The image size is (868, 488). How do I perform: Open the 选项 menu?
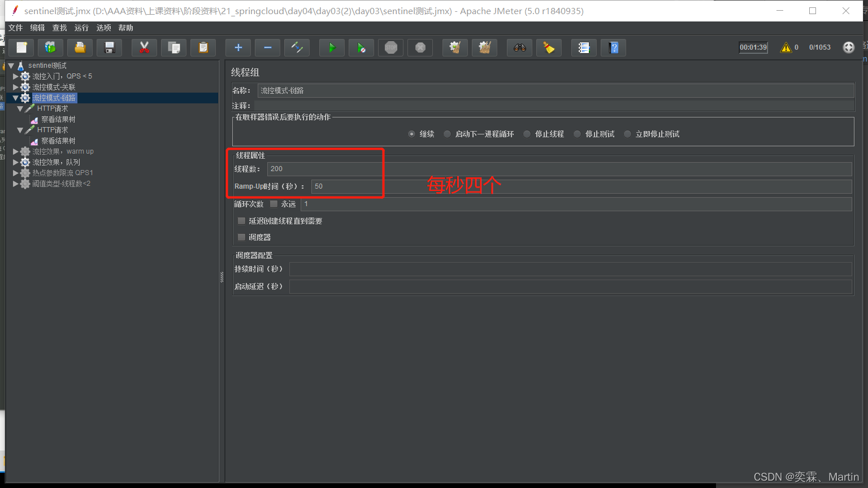pos(103,28)
